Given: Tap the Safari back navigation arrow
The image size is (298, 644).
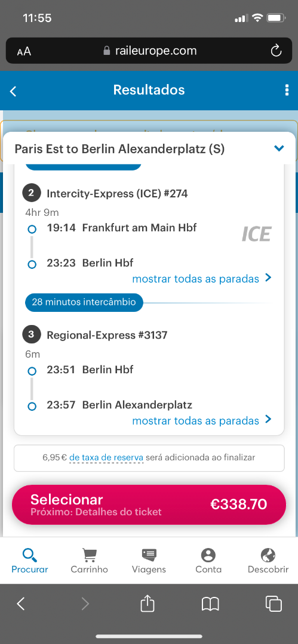Looking at the screenshot, I should 20,603.
